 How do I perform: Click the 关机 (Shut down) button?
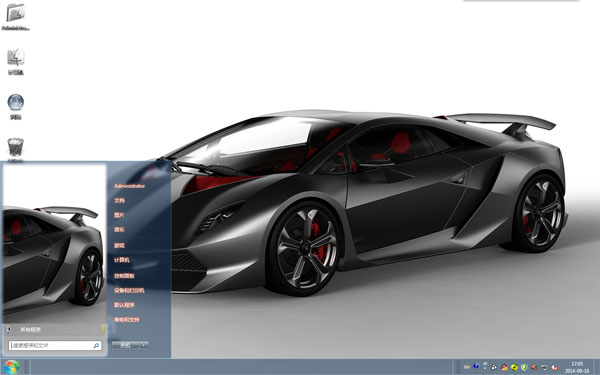pos(126,346)
